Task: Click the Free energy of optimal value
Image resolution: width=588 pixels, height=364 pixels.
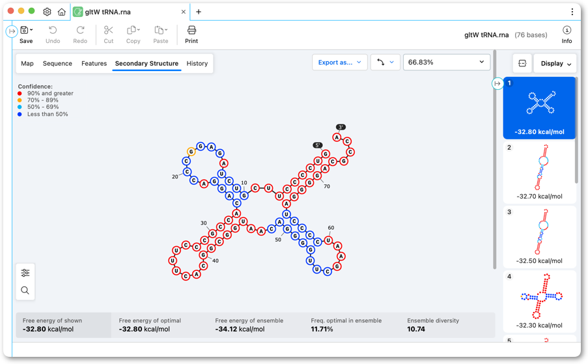Action: [145, 329]
